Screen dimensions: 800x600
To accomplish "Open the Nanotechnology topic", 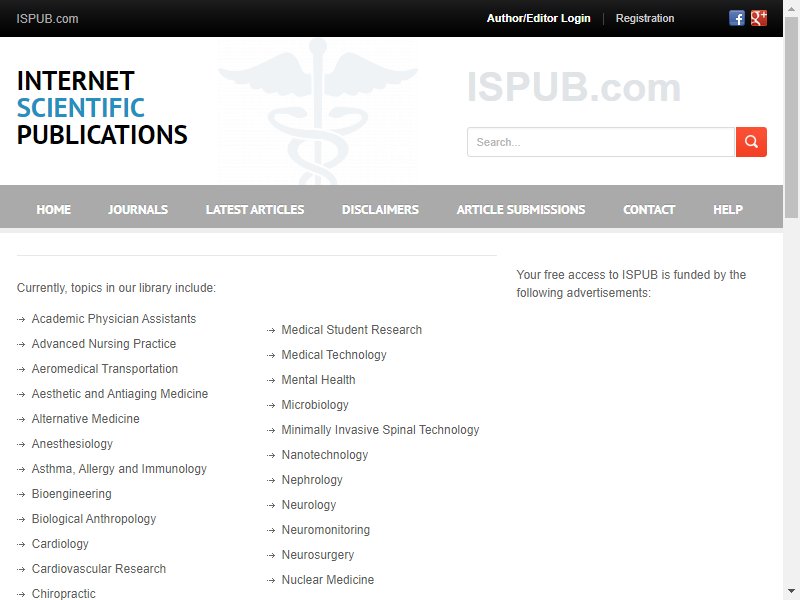I will [x=324, y=455].
